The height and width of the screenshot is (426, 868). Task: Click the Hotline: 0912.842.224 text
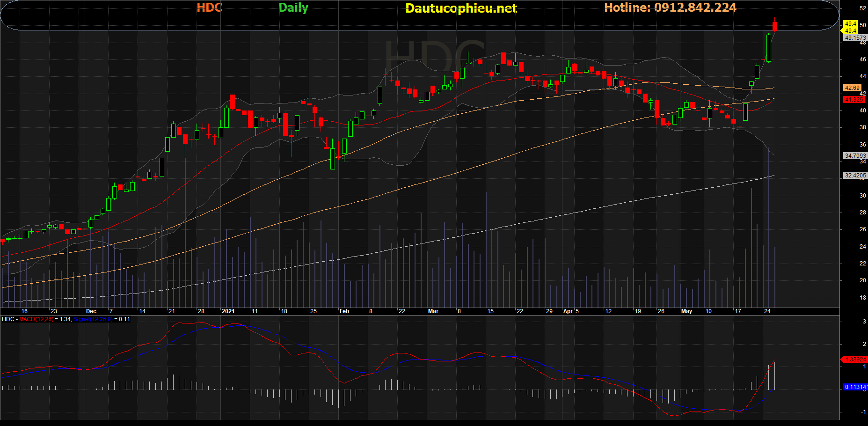(x=670, y=7)
